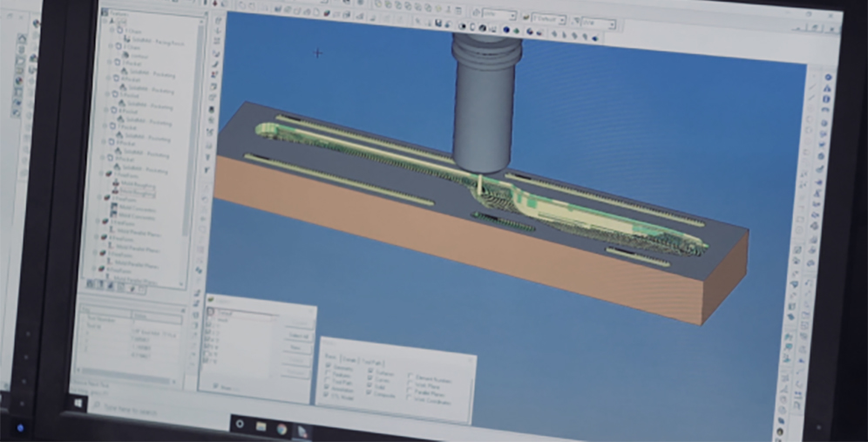Image resolution: width=868 pixels, height=442 pixels.
Task: Toggle the Features checkbox
Action: pos(327,374)
